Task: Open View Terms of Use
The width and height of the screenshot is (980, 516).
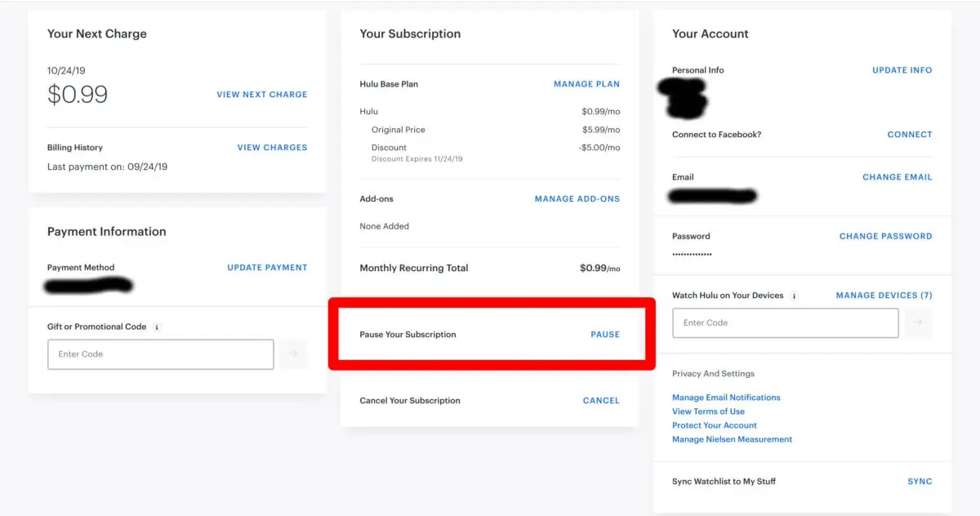Action: coord(708,411)
